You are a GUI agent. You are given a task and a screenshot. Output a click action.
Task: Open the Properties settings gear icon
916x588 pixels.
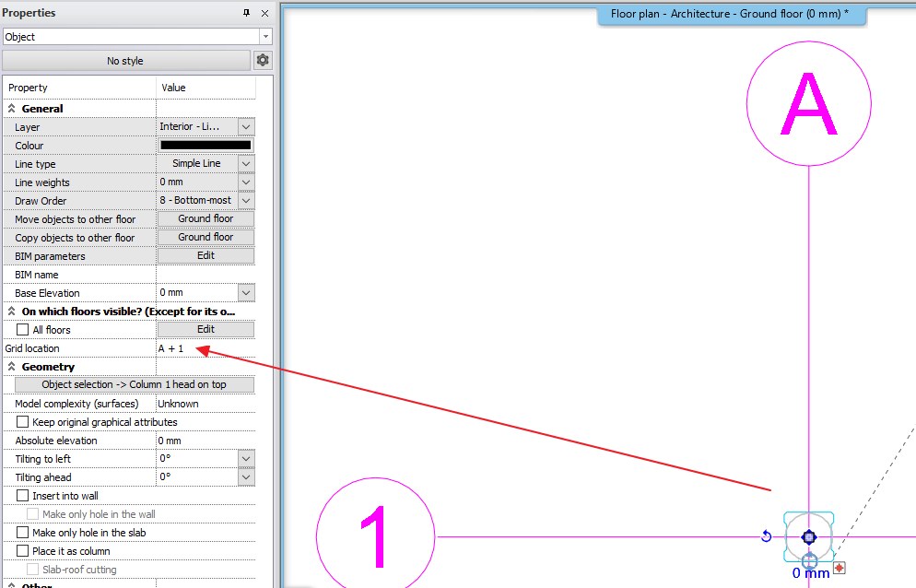pos(263,59)
